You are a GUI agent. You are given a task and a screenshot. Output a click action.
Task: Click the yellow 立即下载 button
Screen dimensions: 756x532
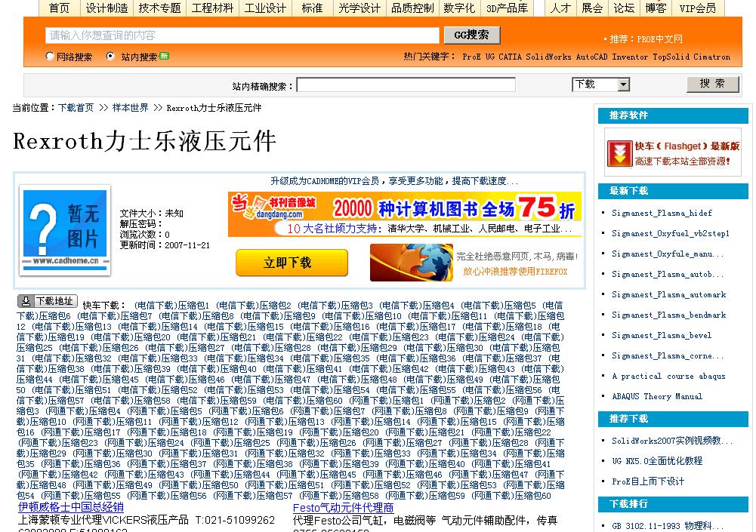click(292, 263)
